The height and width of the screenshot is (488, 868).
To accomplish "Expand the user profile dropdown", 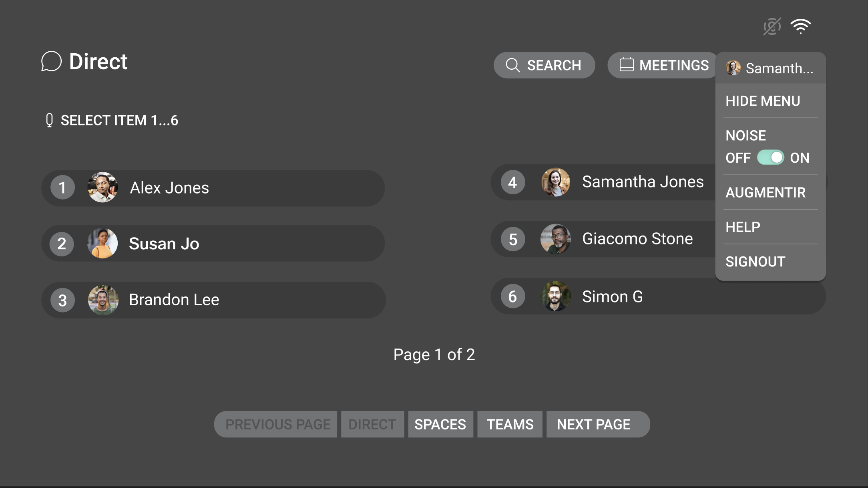I will 769,67.
